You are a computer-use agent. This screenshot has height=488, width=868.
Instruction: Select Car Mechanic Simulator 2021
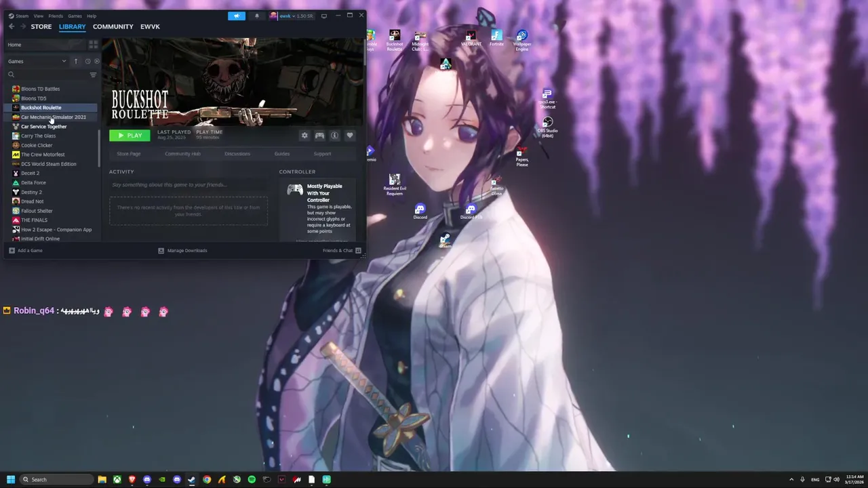click(x=52, y=117)
